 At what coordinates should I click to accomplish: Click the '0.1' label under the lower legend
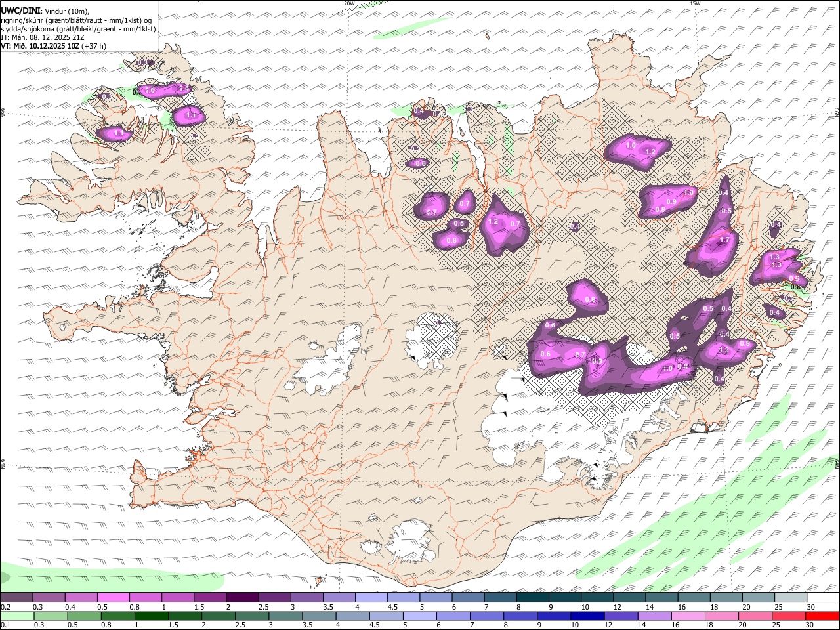tap(5, 625)
